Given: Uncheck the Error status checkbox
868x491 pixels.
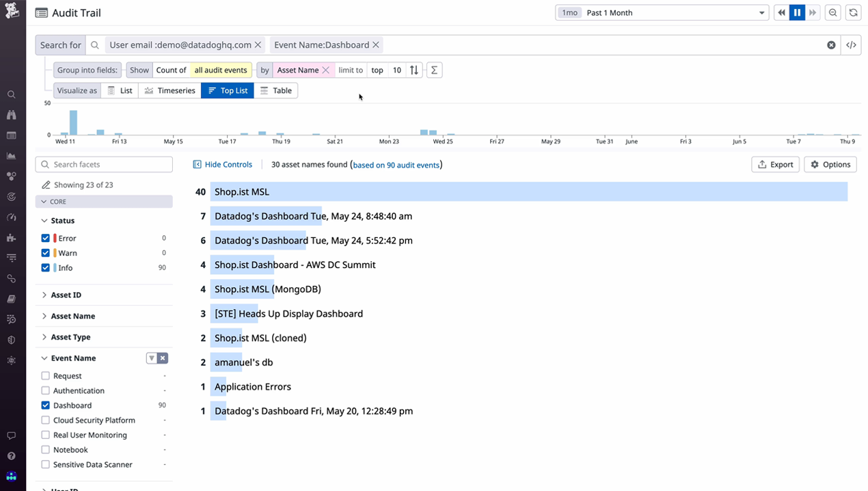Looking at the screenshot, I should tap(45, 238).
